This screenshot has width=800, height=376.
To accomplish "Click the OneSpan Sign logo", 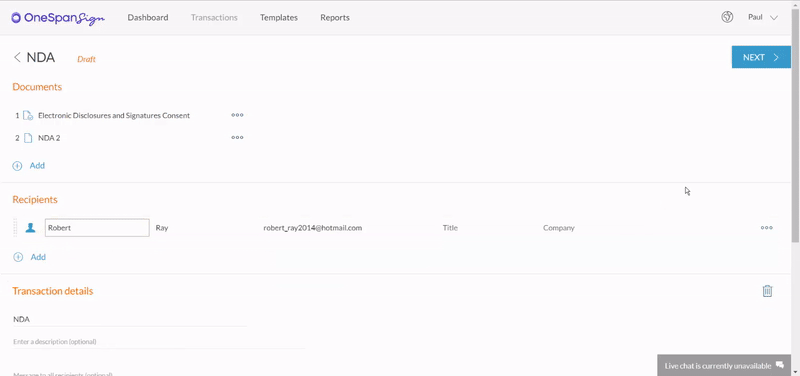I will pyautogui.click(x=58, y=18).
